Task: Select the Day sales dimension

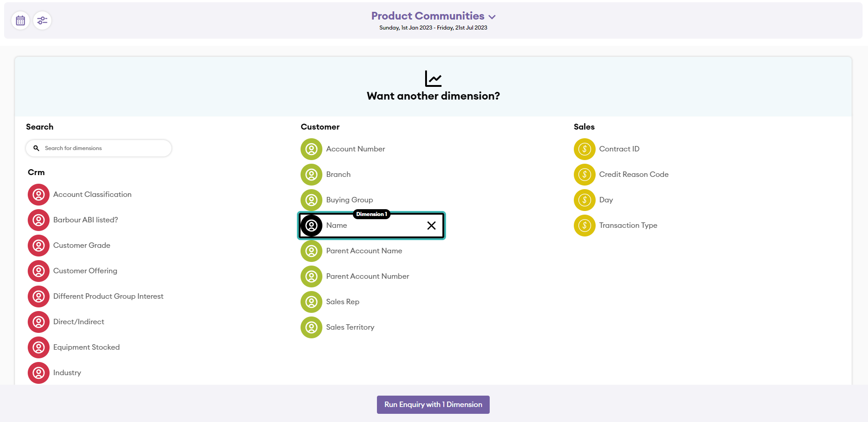Action: [x=606, y=200]
